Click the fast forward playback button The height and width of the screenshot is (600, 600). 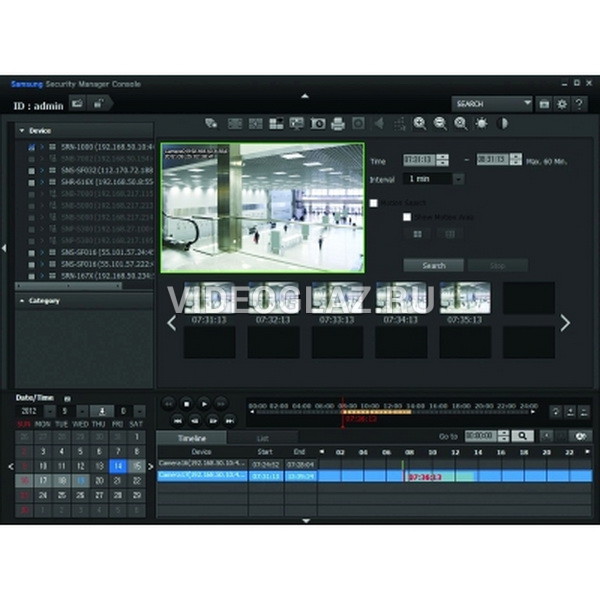(221, 404)
